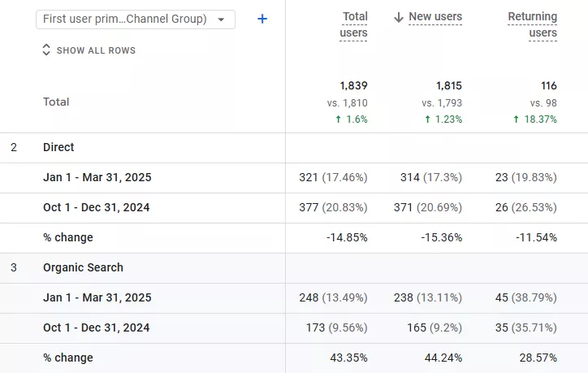Click the dropdown caret in dimension selector
588x373 pixels.
[221, 20]
